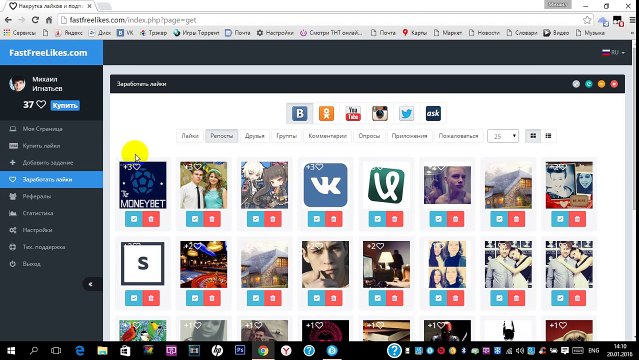
Task: Select the Odnoklassniki network icon
Action: coord(326,113)
